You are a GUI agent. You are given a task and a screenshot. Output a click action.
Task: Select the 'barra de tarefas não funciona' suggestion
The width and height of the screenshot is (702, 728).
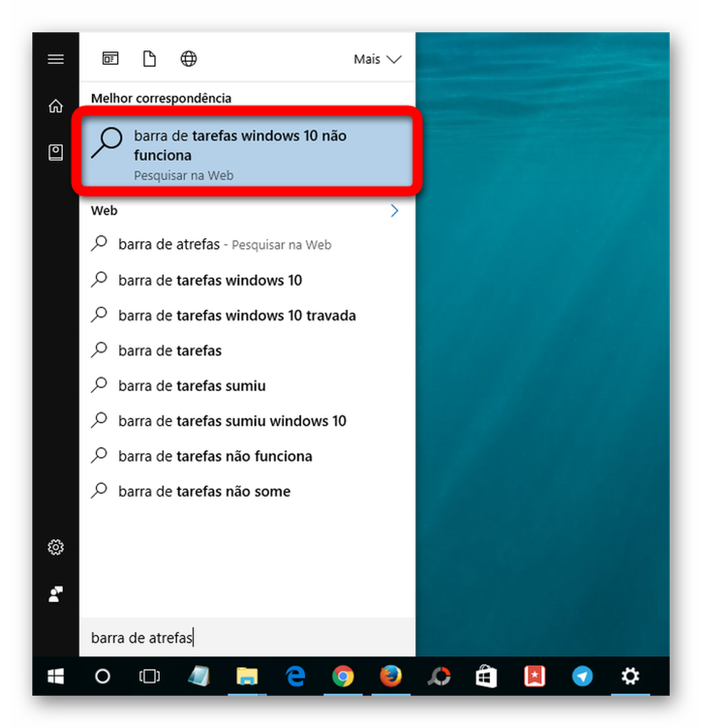(247, 456)
